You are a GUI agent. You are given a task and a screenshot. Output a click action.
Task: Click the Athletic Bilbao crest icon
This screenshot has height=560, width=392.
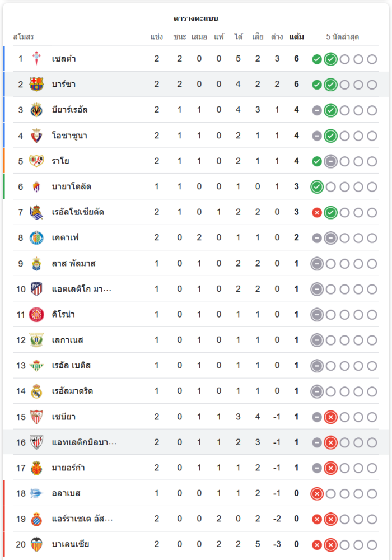[36, 442]
